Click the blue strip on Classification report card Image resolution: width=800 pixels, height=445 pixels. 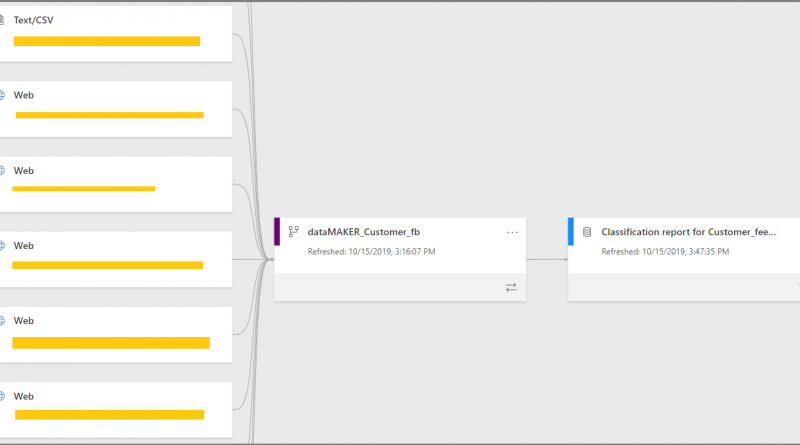coord(571,231)
